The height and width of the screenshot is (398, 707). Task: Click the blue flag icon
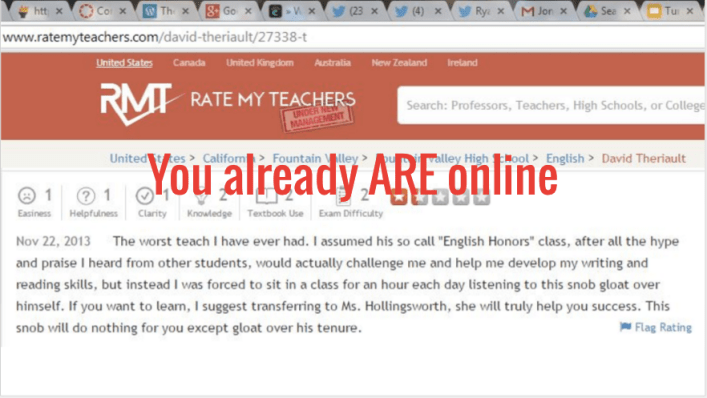[625, 327]
